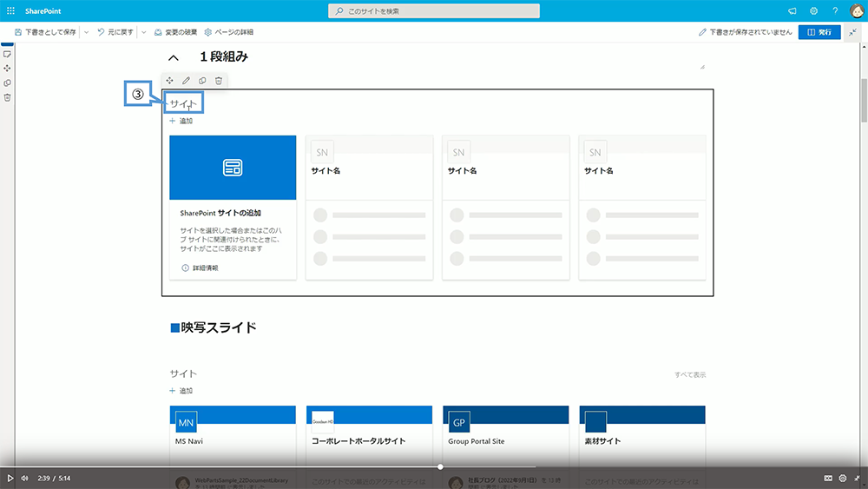Discard changes with 変更の破棄
This screenshot has height=489, width=868.
pyautogui.click(x=175, y=32)
